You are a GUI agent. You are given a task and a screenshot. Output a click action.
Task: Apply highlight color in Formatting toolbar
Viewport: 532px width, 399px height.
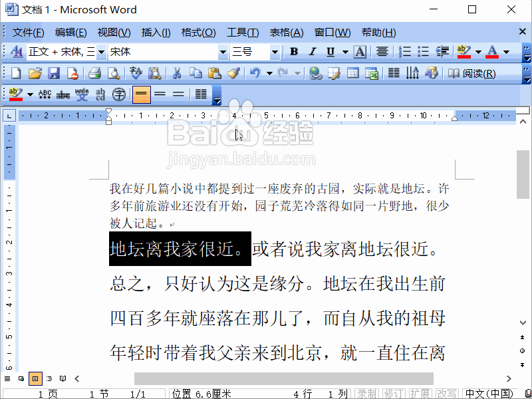(464, 52)
